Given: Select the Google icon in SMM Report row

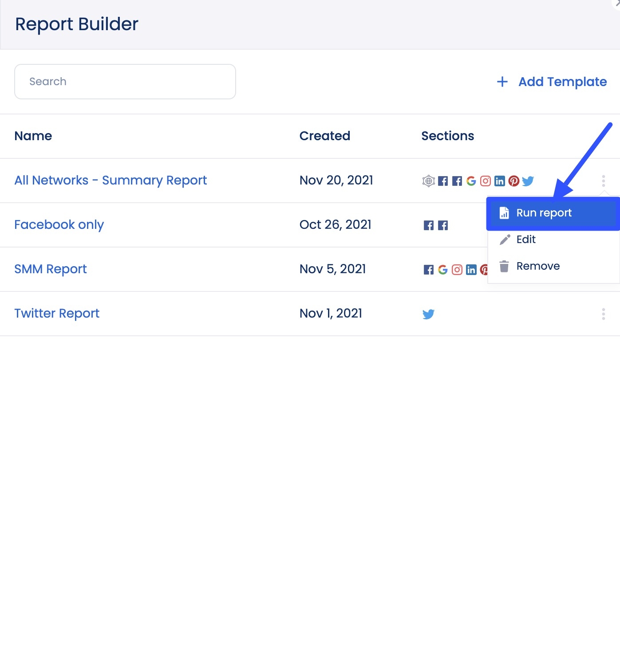Looking at the screenshot, I should 443,269.
